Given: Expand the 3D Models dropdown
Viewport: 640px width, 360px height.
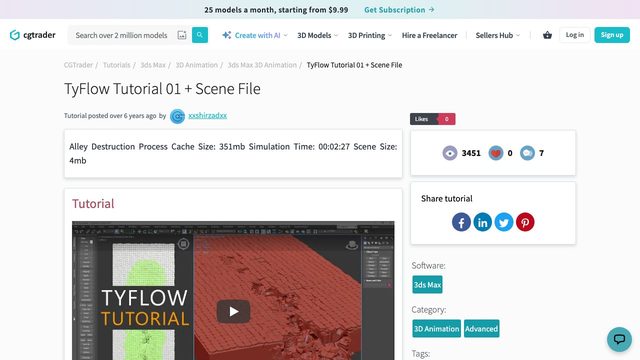Looking at the screenshot, I should pos(318,36).
